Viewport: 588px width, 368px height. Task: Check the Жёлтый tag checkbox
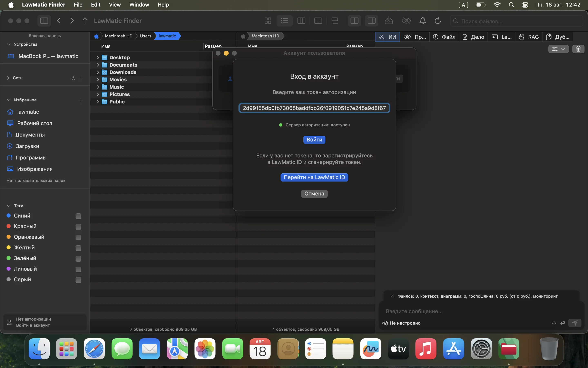pos(78,248)
